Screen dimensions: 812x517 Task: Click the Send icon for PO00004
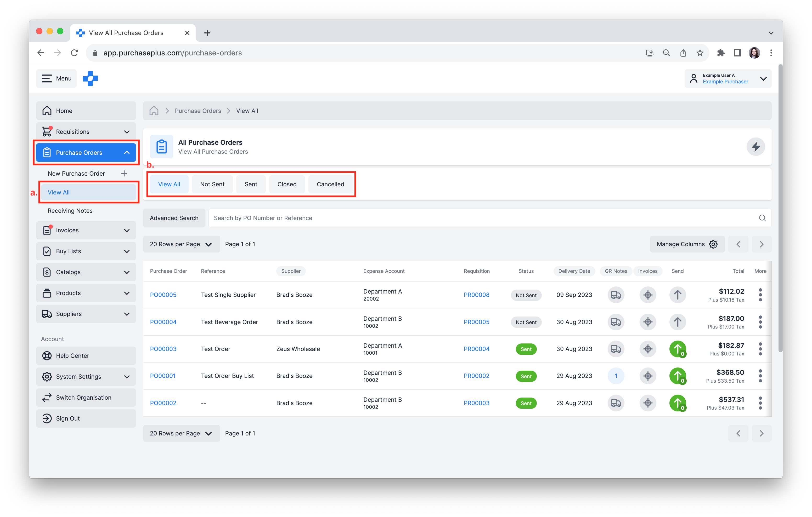677,321
